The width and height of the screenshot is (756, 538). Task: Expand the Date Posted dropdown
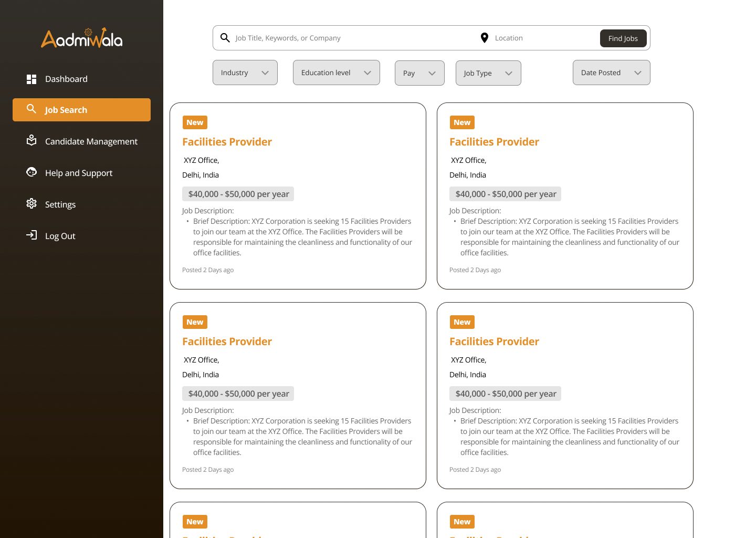coord(612,73)
